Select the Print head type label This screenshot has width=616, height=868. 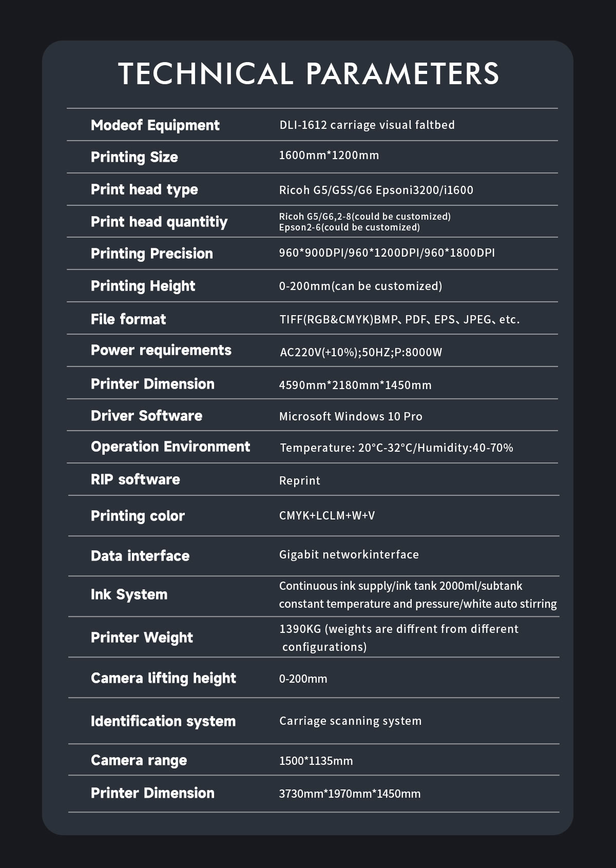[144, 189]
